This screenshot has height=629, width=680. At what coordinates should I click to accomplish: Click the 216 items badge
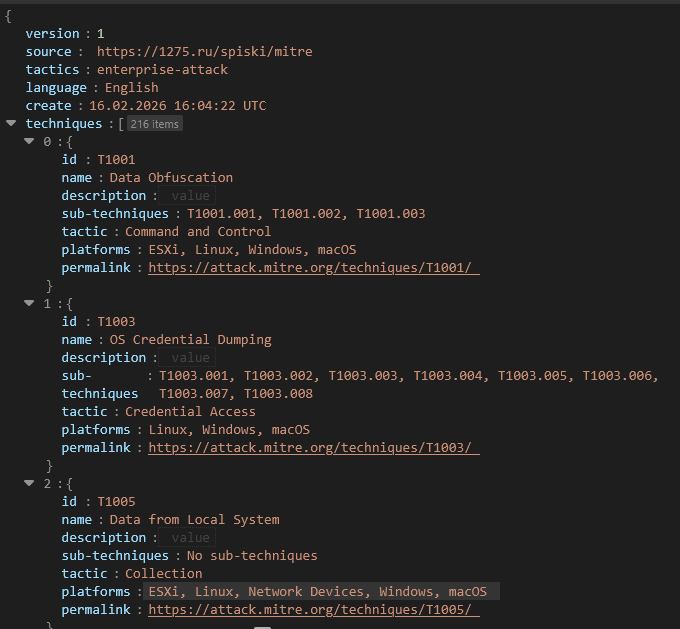click(154, 124)
